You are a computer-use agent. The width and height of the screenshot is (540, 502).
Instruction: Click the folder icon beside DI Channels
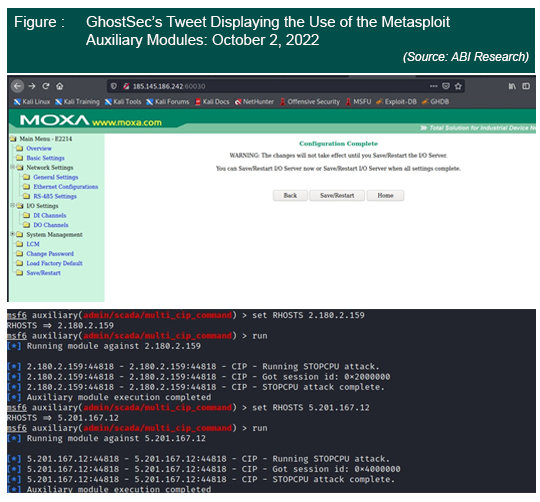pyautogui.click(x=27, y=215)
